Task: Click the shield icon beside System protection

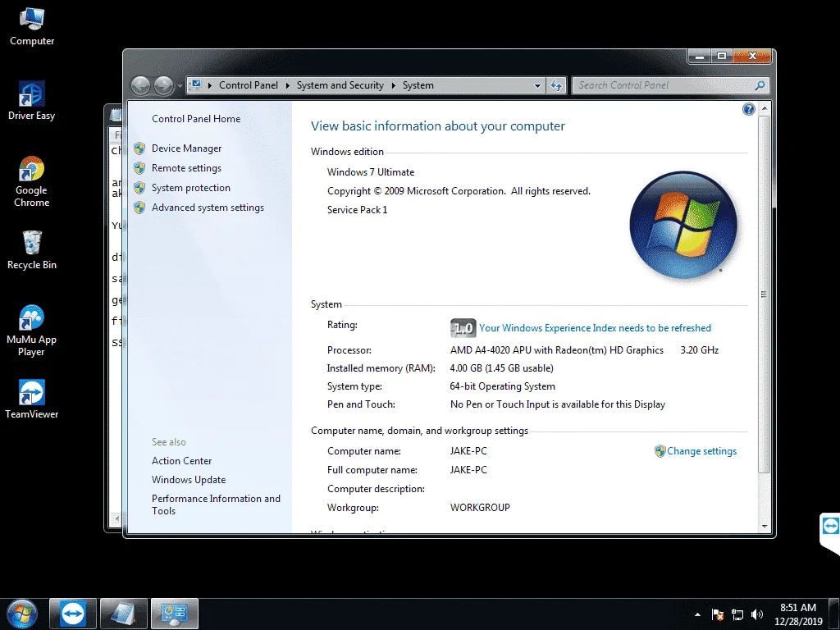Action: (x=139, y=188)
